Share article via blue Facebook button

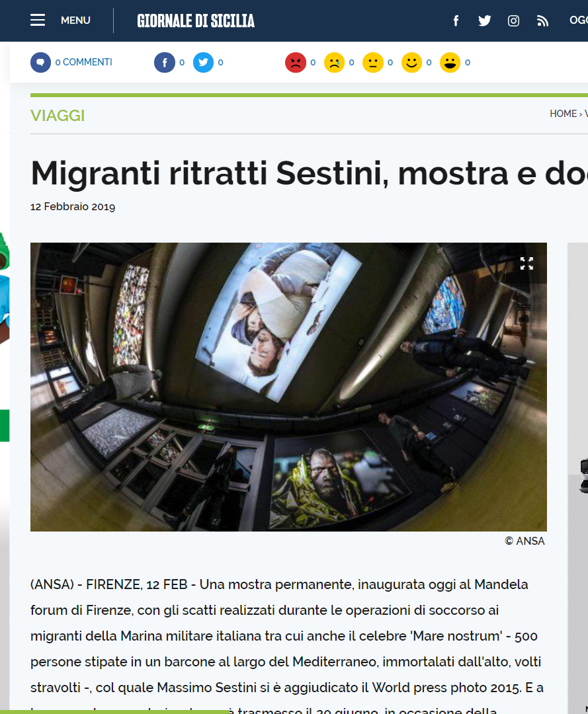pyautogui.click(x=165, y=62)
